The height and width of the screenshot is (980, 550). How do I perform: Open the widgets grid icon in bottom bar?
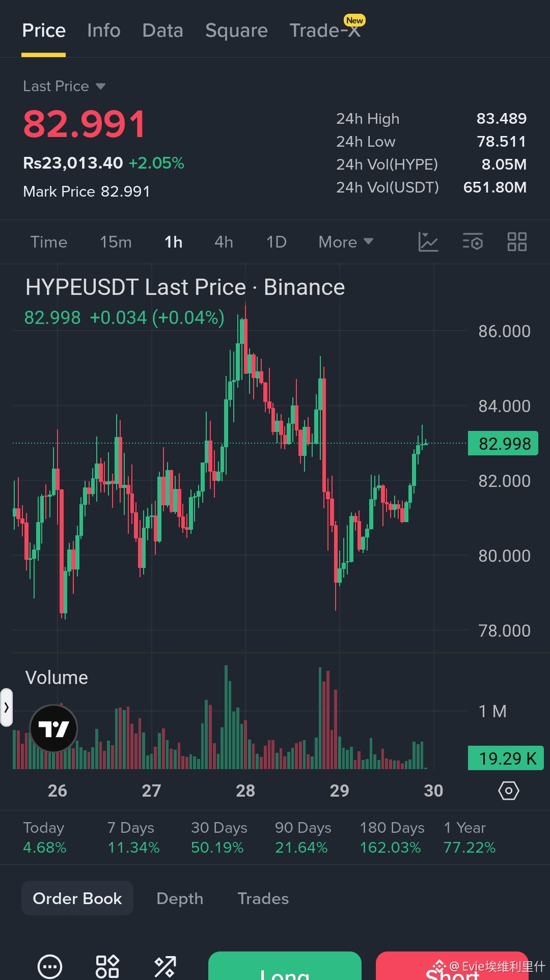pyautogui.click(x=107, y=966)
